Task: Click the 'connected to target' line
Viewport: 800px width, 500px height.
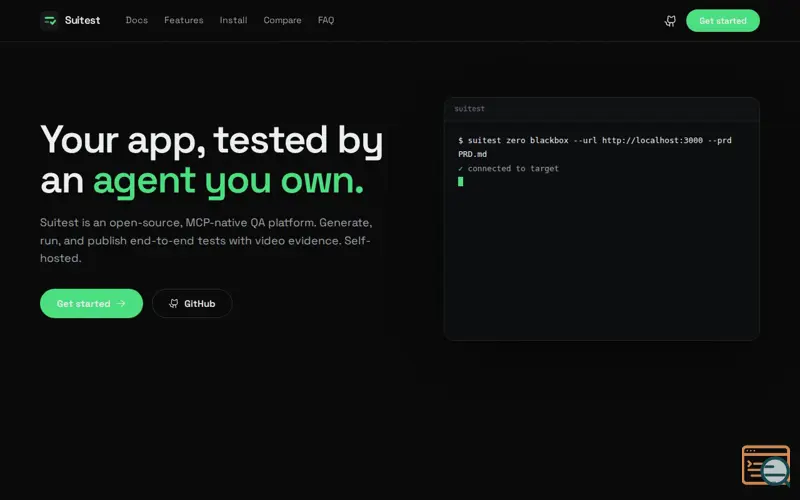Action: 509,168
